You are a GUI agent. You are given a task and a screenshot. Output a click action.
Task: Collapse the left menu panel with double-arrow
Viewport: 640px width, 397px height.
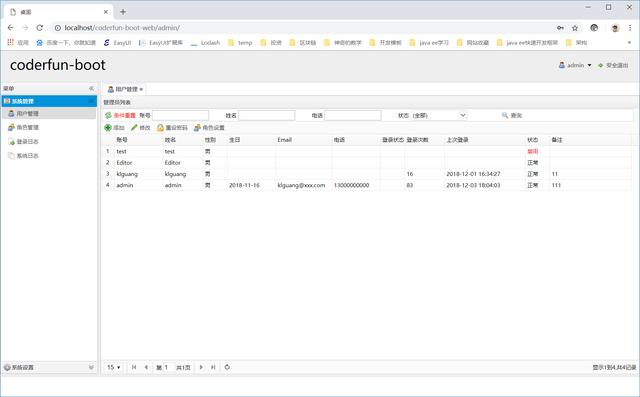pos(91,88)
